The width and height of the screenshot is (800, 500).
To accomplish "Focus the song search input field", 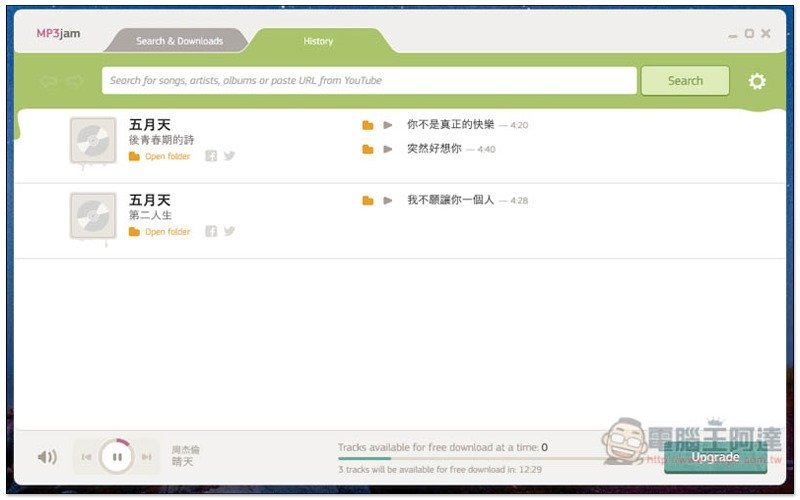I will click(369, 81).
